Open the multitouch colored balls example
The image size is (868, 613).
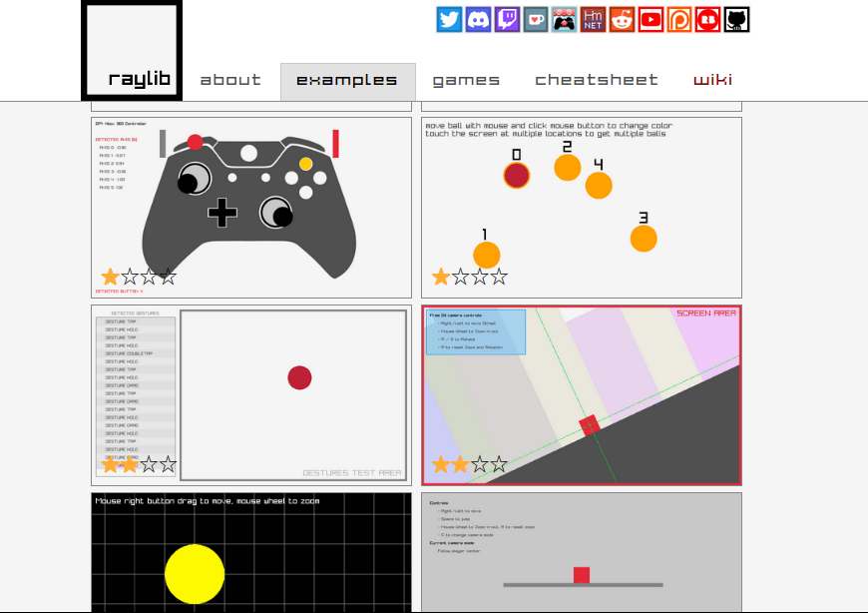pos(582,208)
